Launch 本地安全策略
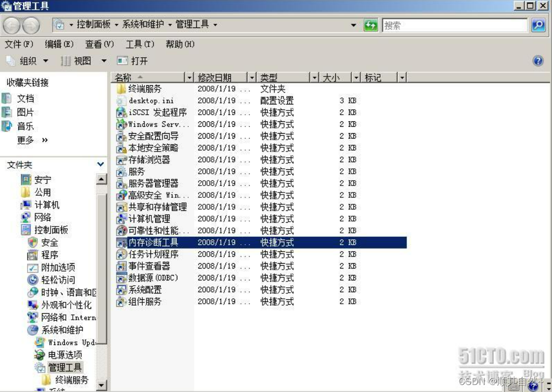The height and width of the screenshot is (392, 552). [x=151, y=148]
